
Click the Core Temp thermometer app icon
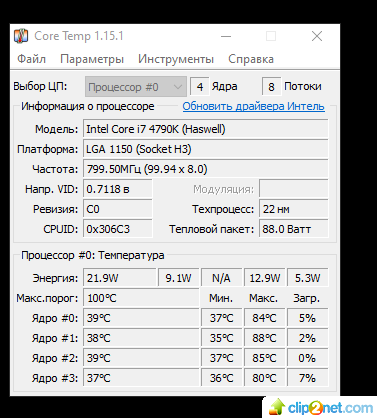click(21, 36)
